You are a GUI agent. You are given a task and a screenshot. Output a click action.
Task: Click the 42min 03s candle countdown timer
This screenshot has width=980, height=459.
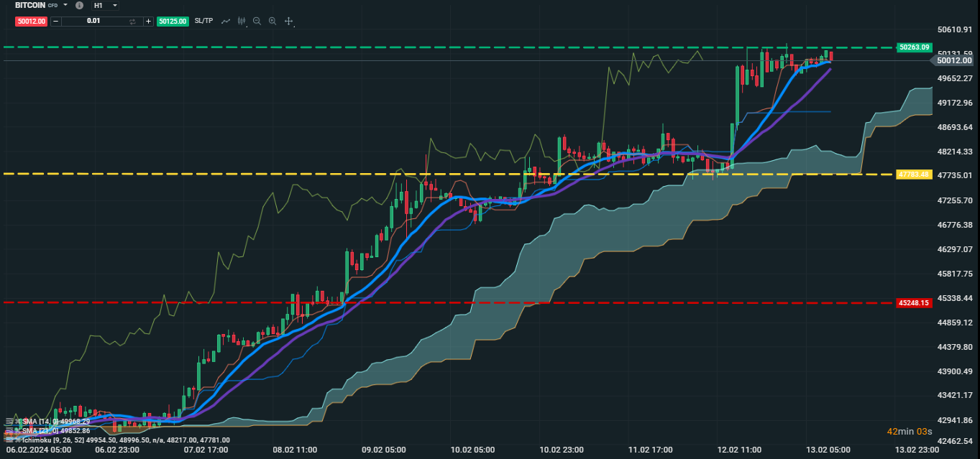pos(910,432)
